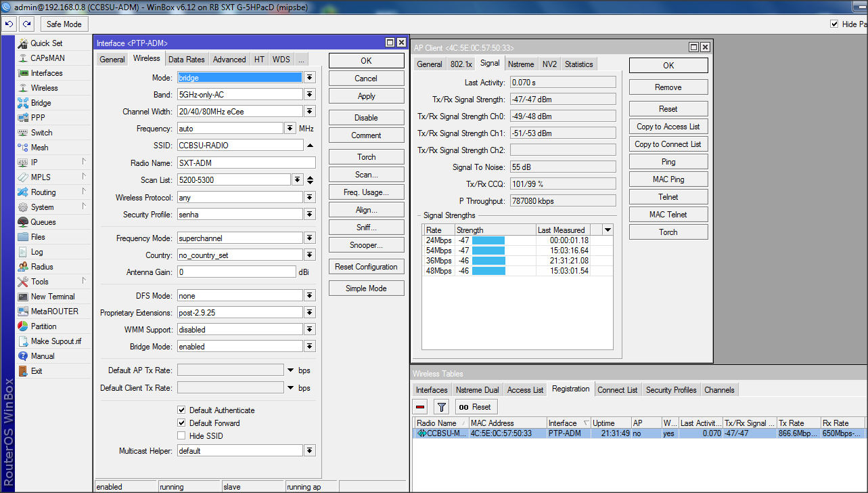Screen dimensions: 868x493
Task: Launch New Terminal from sidebar
Action: coord(53,297)
